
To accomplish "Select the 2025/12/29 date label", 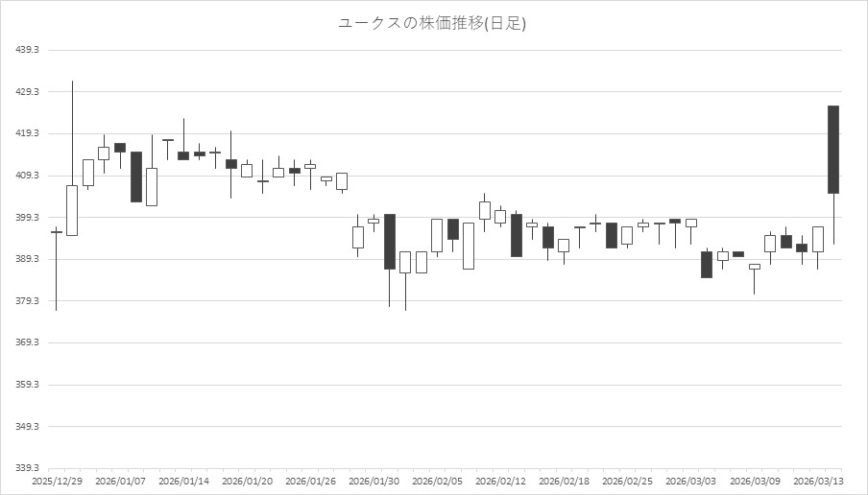I will point(57,481).
